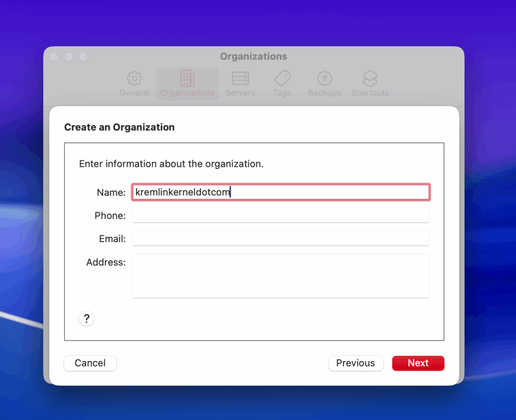Focus the Phone input field
Image resolution: width=516 pixels, height=420 pixels.
coord(280,215)
